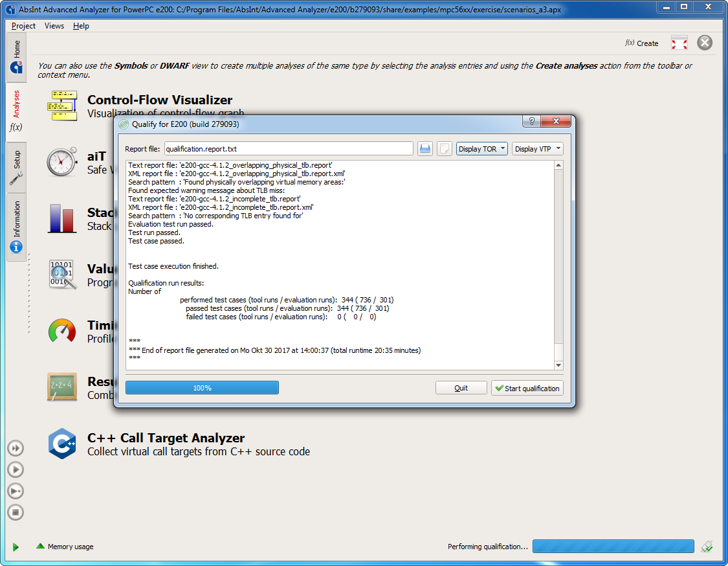Open the Display VTP dropdown
The height and width of the screenshot is (566, 728).
[537, 149]
